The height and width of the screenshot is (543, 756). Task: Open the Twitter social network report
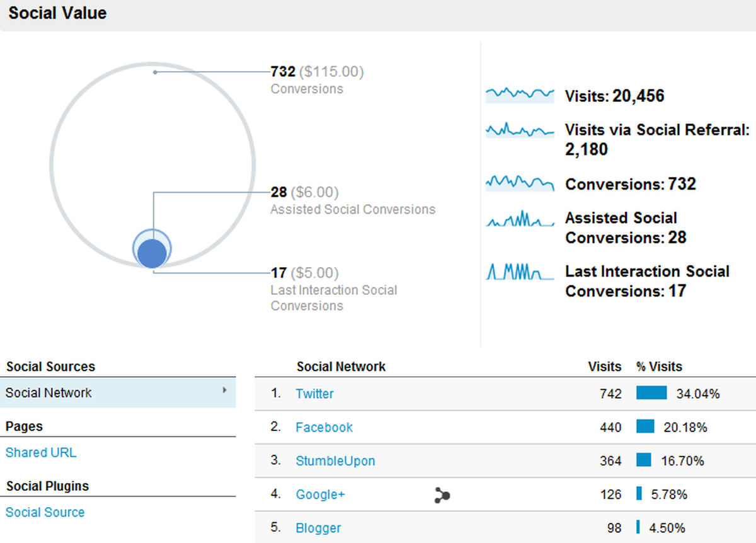(x=314, y=394)
